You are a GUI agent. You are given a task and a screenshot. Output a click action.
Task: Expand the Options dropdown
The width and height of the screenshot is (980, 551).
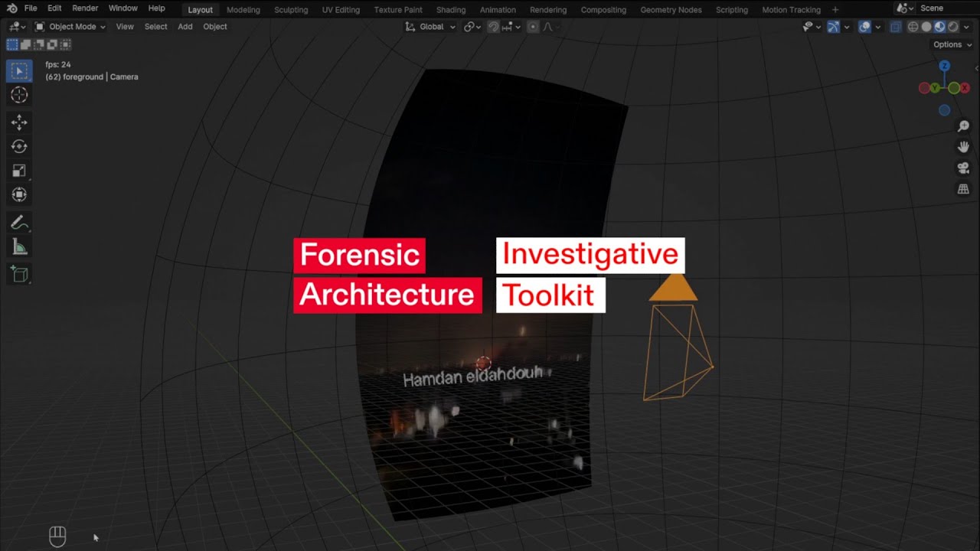click(x=952, y=44)
